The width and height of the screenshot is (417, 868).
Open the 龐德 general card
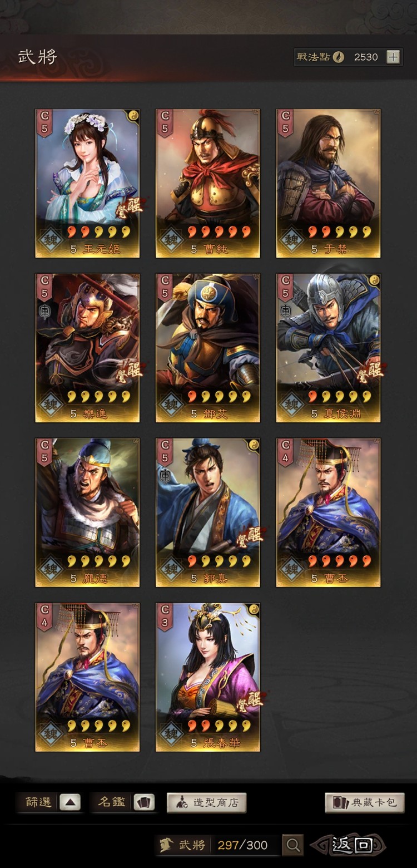pyautogui.click(x=87, y=512)
